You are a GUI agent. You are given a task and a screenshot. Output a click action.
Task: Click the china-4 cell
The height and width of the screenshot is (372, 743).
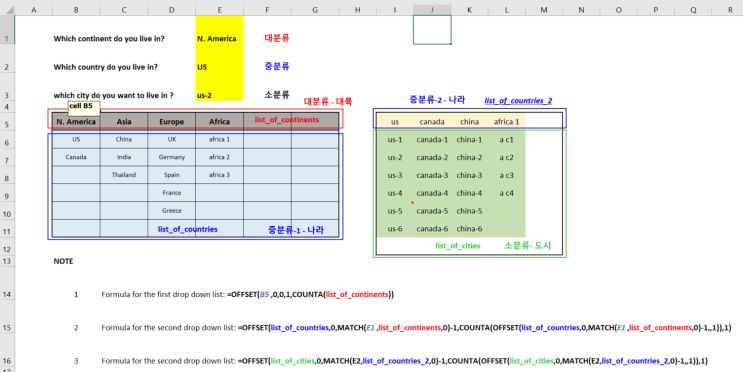coord(469,193)
